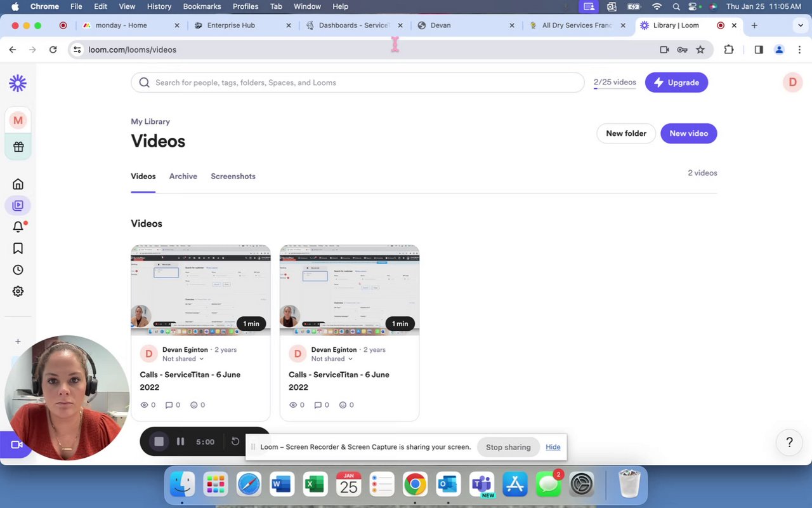Switch to the Archive tab

coord(183,177)
